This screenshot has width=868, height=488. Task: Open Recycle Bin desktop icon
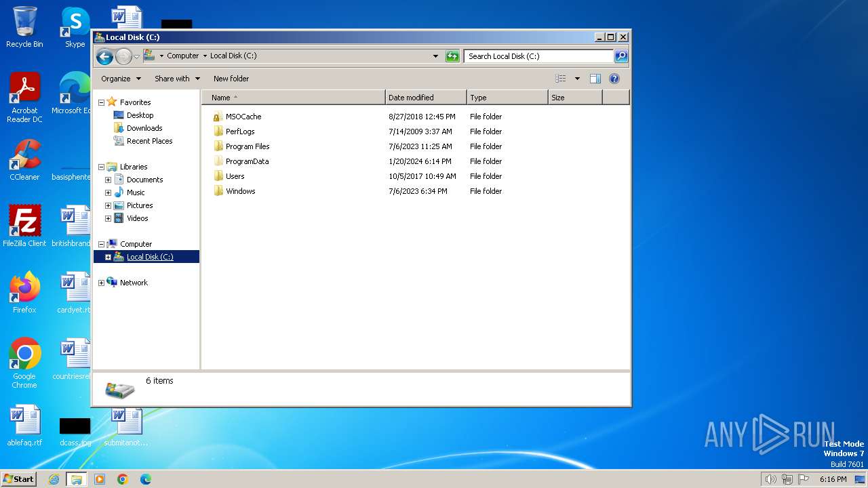click(x=24, y=27)
